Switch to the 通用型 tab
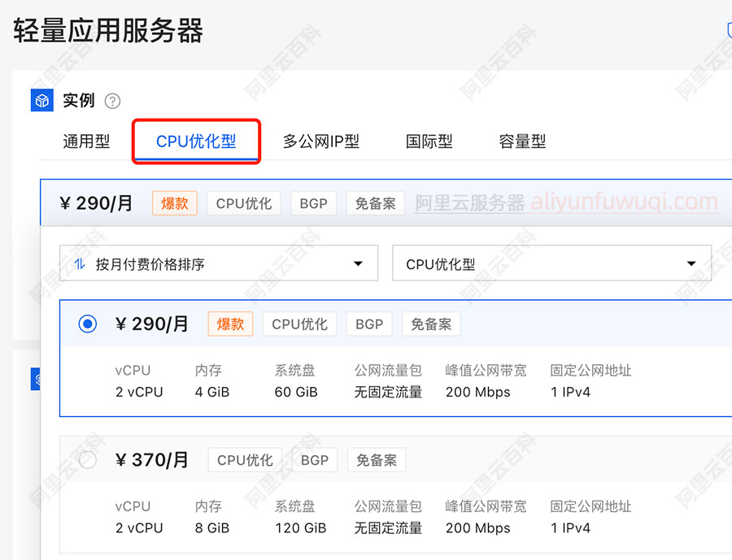 pos(86,141)
